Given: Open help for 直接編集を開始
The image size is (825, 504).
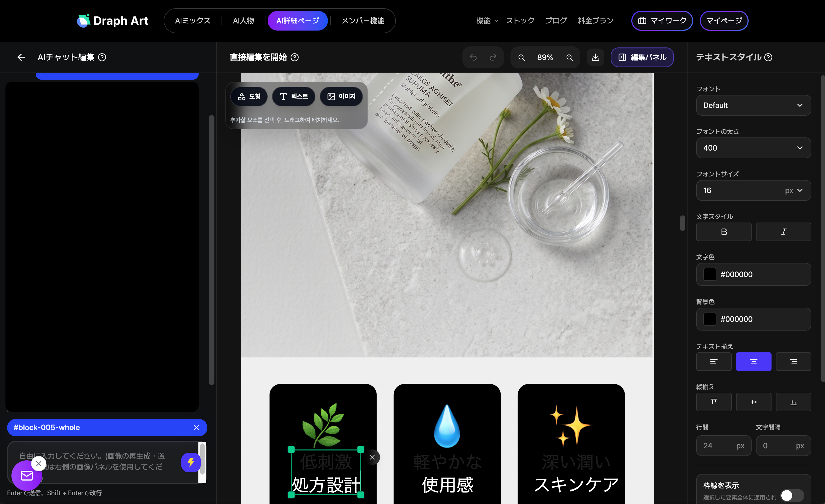Looking at the screenshot, I should tap(295, 57).
